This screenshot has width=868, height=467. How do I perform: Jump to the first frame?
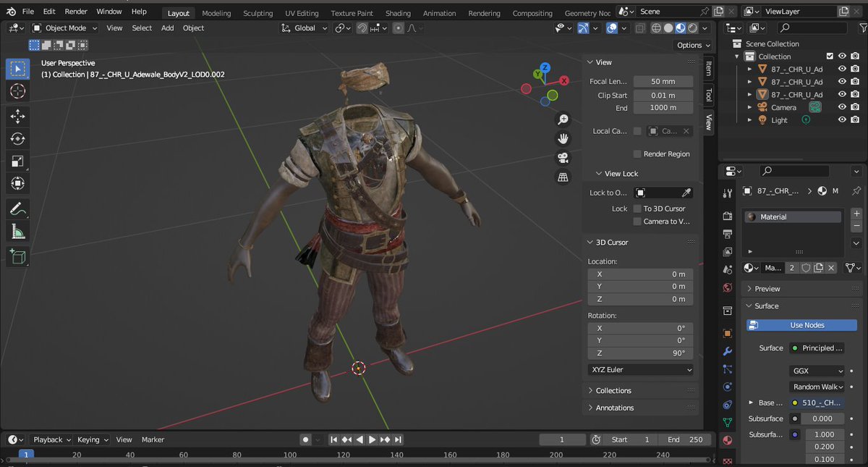(333, 439)
